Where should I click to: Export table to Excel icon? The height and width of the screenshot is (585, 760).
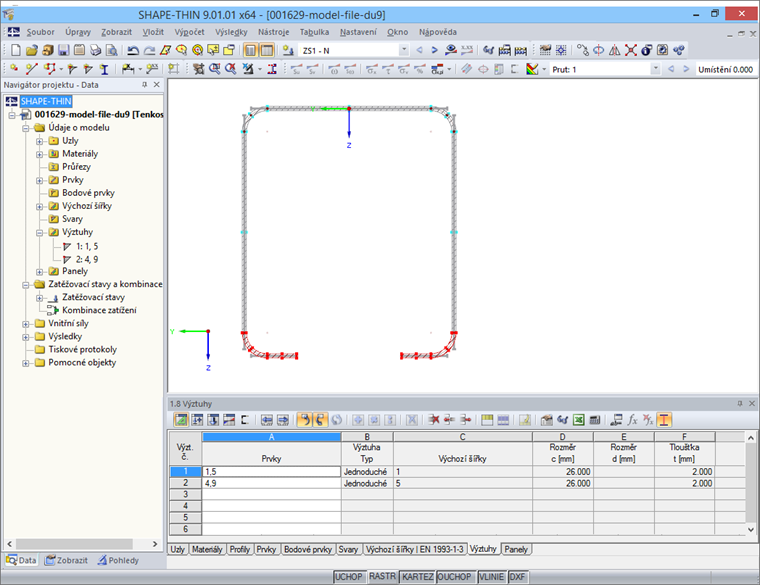pyautogui.click(x=578, y=420)
